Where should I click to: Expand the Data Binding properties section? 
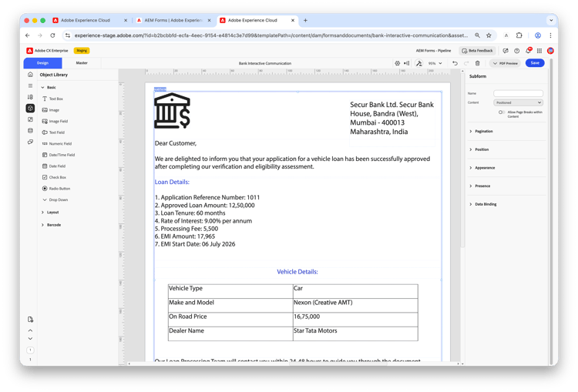pos(483,204)
